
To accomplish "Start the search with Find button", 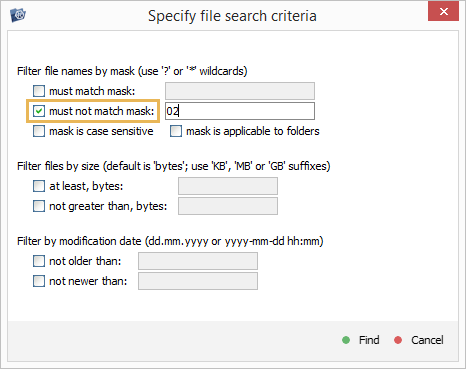I will [x=361, y=340].
